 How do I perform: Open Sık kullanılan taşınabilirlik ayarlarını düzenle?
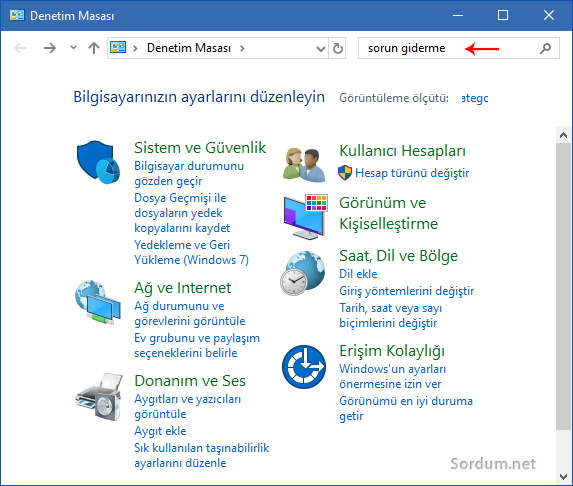[x=201, y=455]
